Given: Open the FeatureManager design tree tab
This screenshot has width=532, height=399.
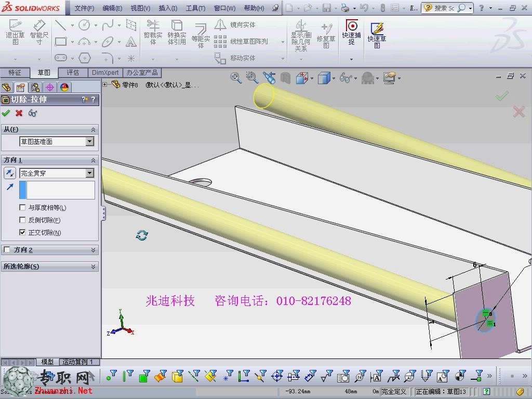Looking at the screenshot, I should [6, 87].
